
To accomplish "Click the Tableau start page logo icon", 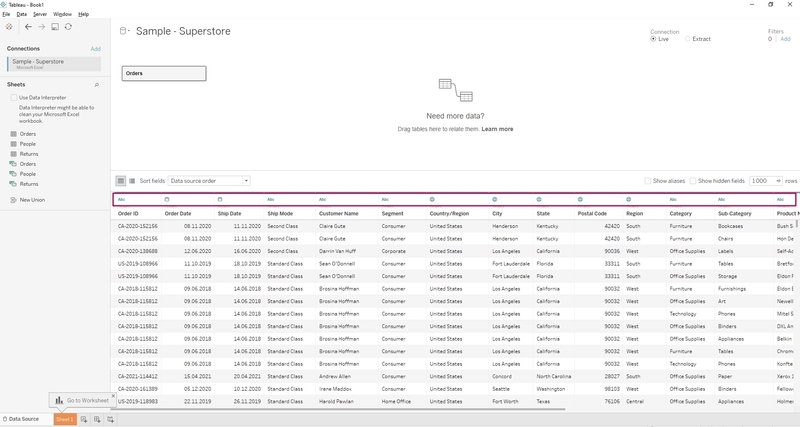I will point(9,27).
